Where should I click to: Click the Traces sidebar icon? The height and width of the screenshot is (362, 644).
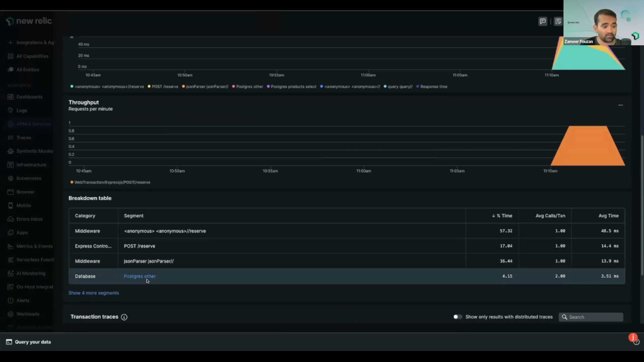[x=10, y=138]
